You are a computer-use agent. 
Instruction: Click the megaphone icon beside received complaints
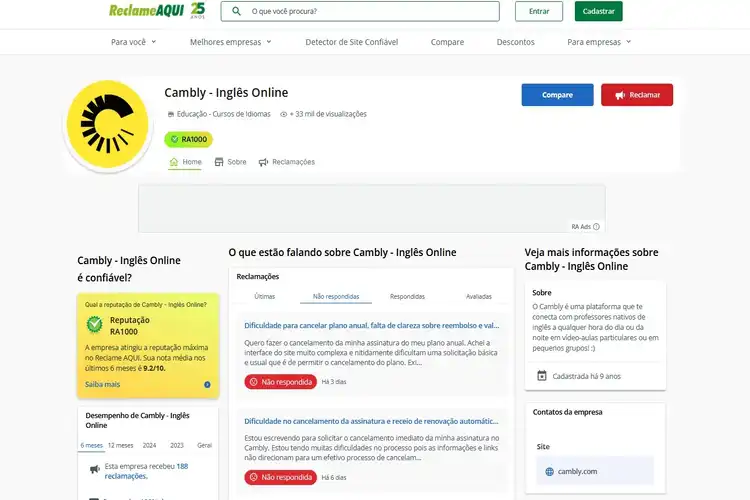tap(95, 469)
